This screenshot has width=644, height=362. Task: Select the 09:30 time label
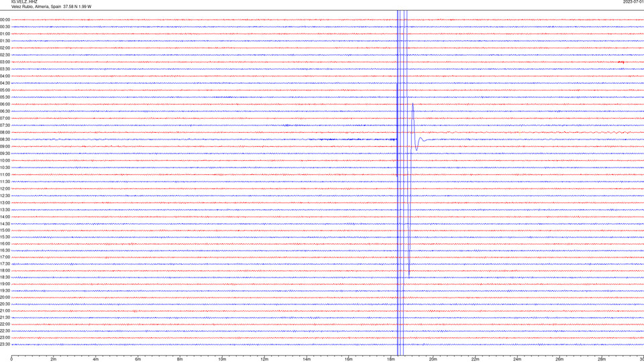5,154
